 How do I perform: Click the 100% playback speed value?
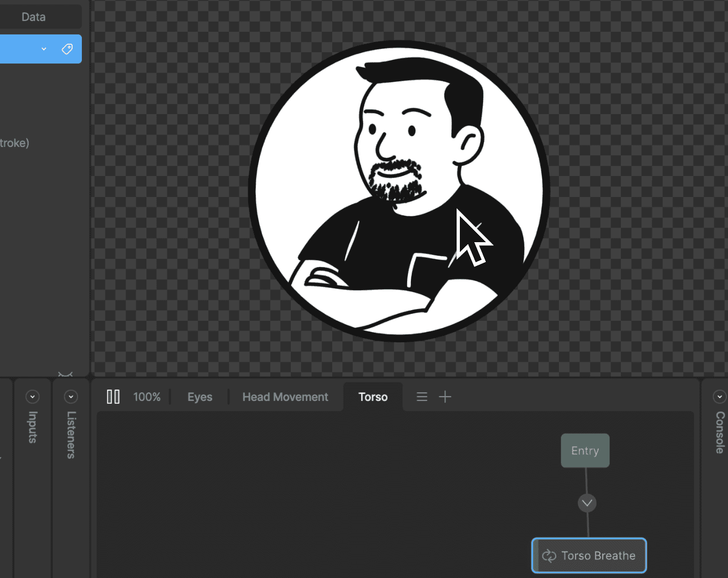[147, 397]
